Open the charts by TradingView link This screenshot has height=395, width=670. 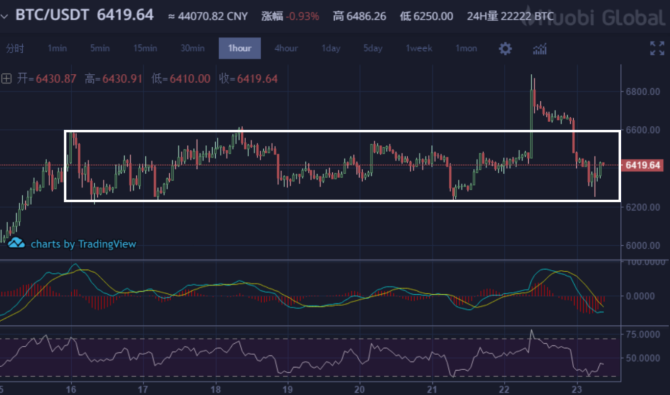click(x=83, y=244)
